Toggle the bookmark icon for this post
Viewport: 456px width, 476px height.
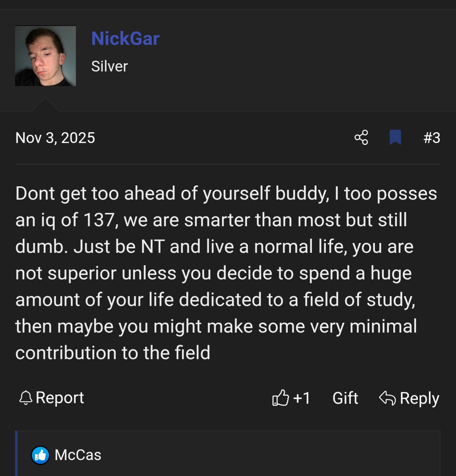pyautogui.click(x=395, y=137)
